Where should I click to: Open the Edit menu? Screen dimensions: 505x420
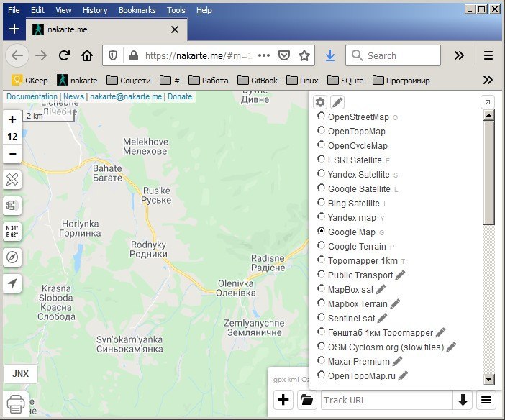pos(37,10)
